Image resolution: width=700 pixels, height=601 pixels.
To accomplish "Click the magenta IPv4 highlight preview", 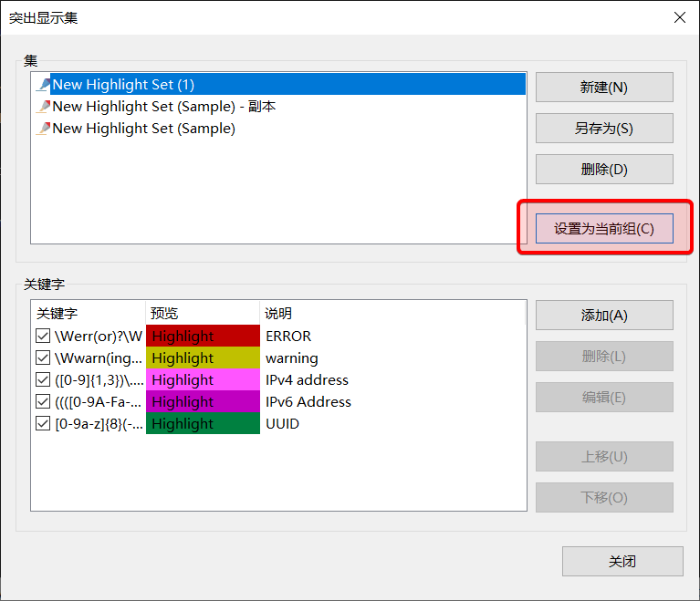I will (x=203, y=380).
